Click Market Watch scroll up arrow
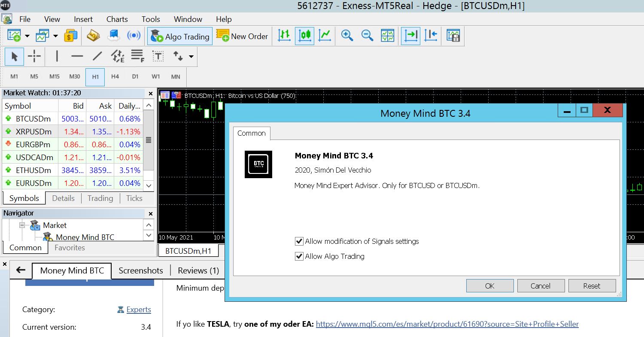Screen dimensions: 644x337 [x=149, y=105]
